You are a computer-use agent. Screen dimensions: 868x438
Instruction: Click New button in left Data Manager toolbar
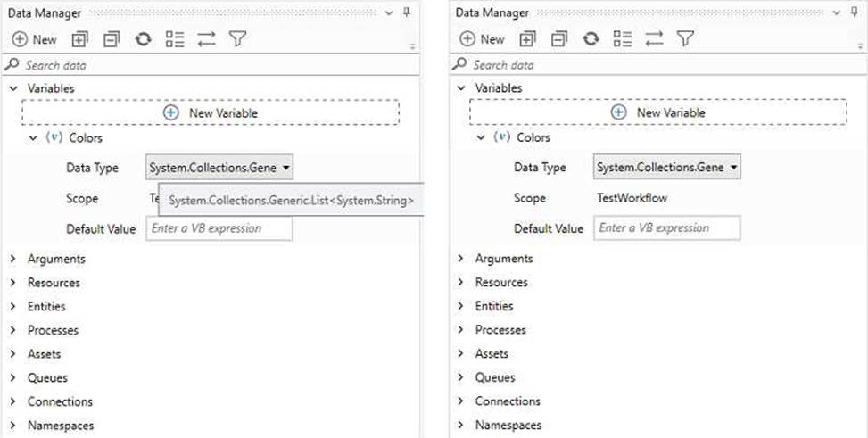point(34,39)
